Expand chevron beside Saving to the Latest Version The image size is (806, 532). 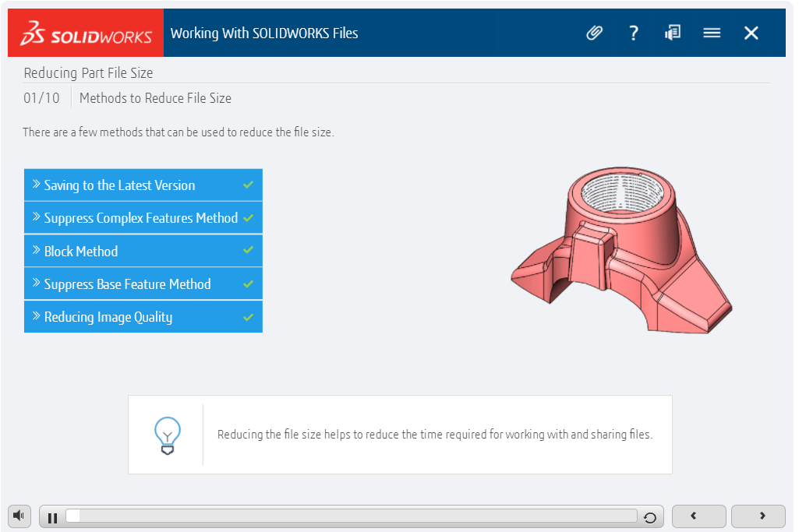(x=36, y=184)
